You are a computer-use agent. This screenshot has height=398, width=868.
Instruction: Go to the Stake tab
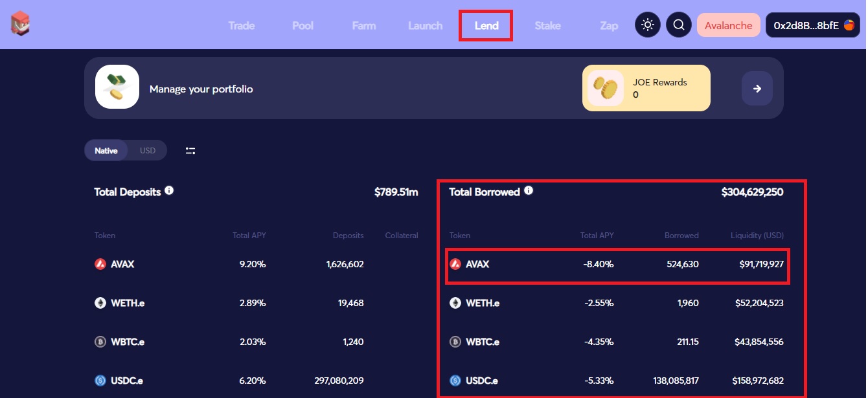point(548,26)
